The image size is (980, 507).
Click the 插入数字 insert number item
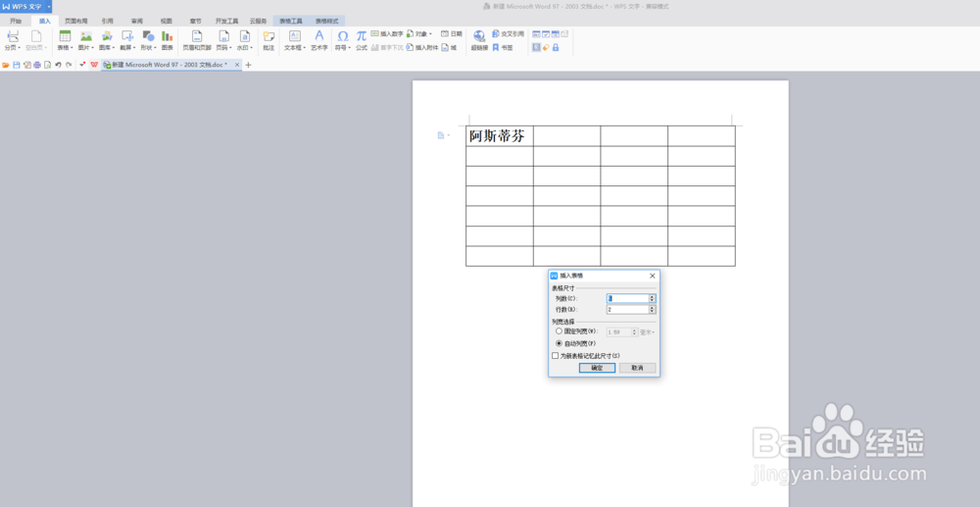pyautogui.click(x=387, y=33)
